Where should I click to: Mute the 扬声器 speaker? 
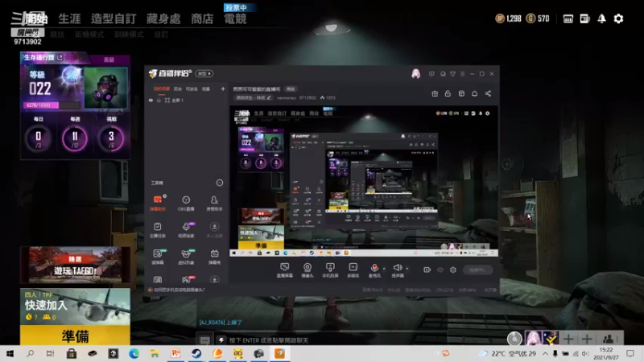[397, 270]
